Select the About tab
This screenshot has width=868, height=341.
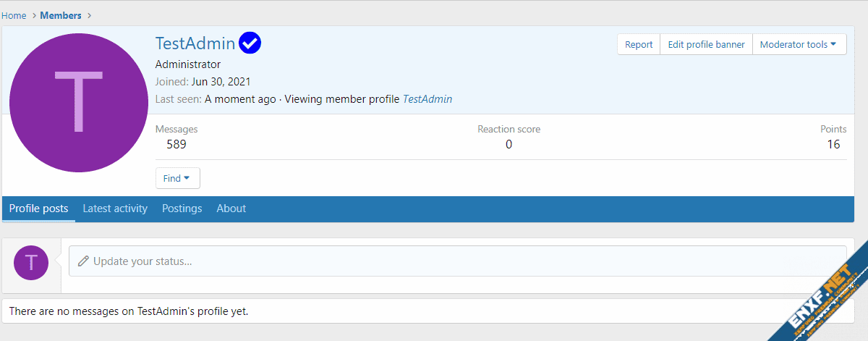(x=231, y=209)
